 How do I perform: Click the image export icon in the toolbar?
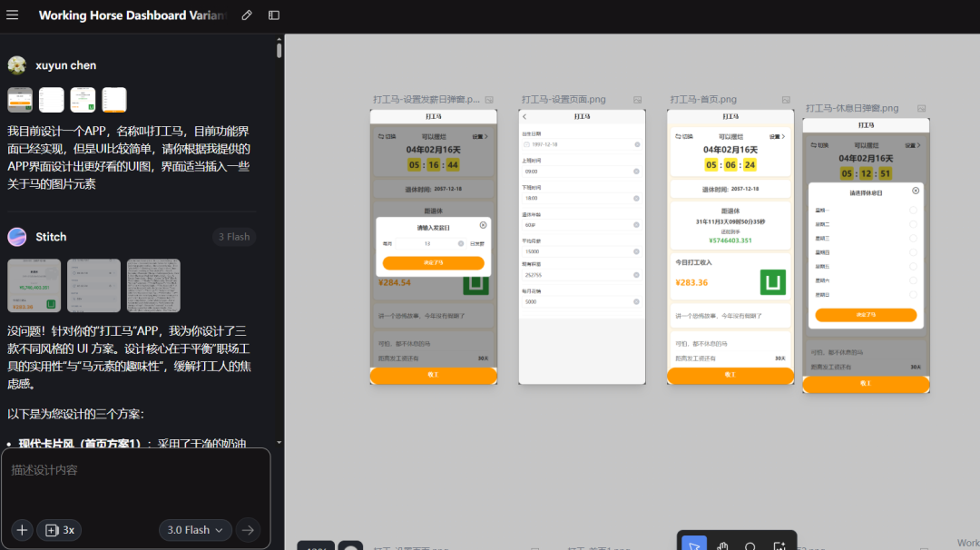pyautogui.click(x=779, y=545)
